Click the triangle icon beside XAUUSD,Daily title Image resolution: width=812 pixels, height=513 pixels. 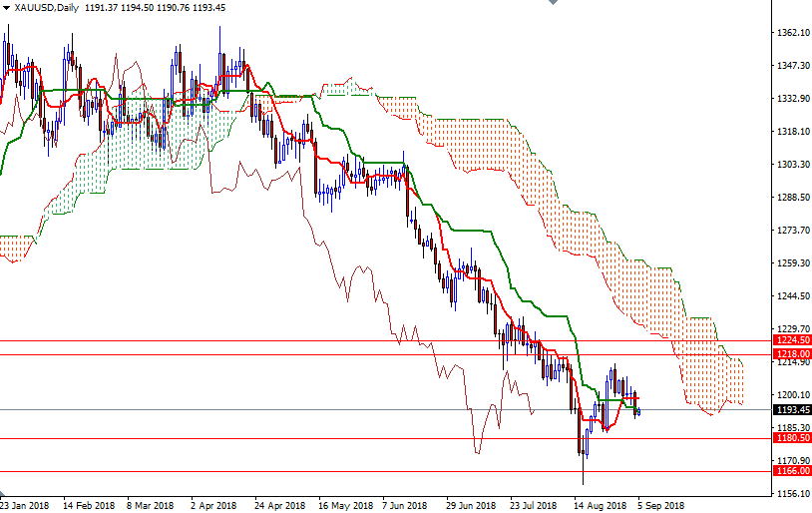tap(6, 8)
